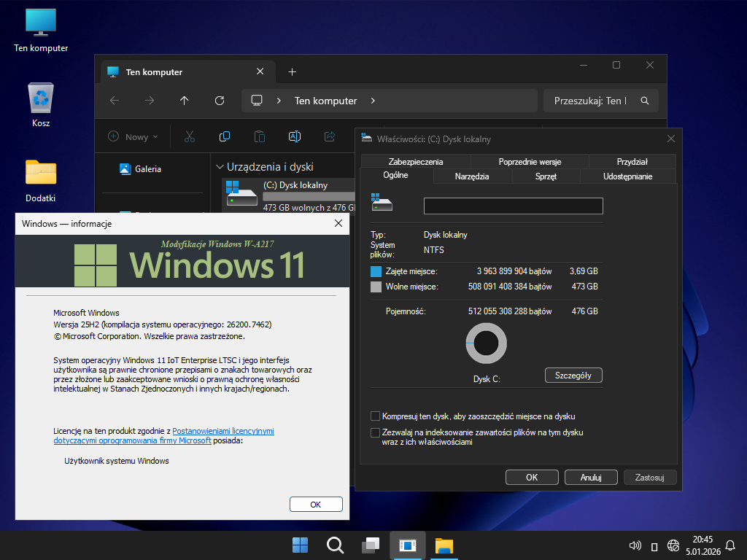
Task: Open Search from the taskbar magnifier
Action: point(335,545)
